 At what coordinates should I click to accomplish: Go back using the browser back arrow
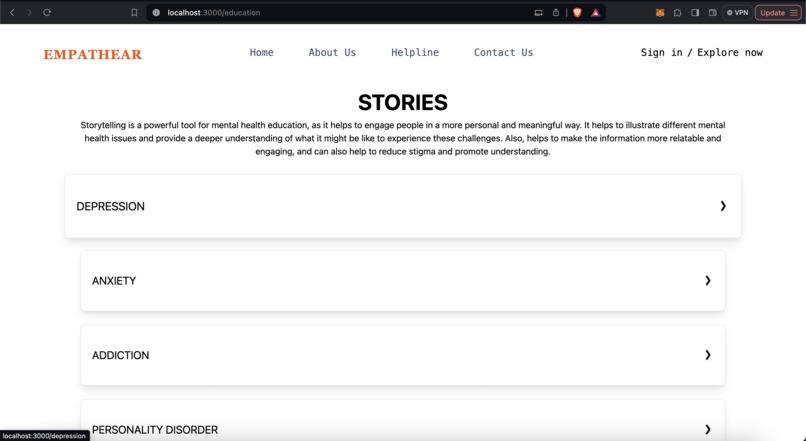[x=12, y=12]
